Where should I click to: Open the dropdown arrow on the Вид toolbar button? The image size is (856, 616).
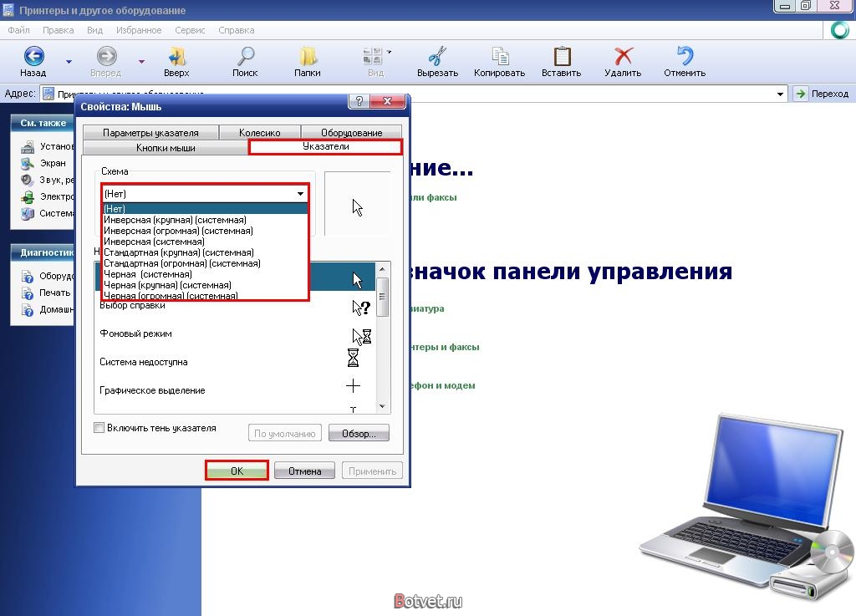(390, 52)
